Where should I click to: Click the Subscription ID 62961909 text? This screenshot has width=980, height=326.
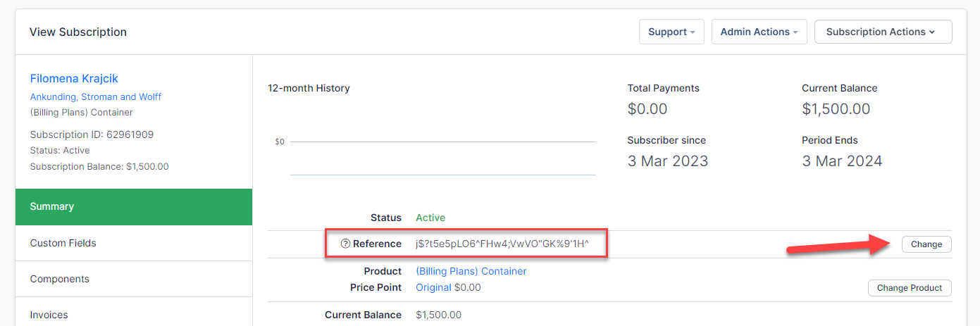coord(92,134)
